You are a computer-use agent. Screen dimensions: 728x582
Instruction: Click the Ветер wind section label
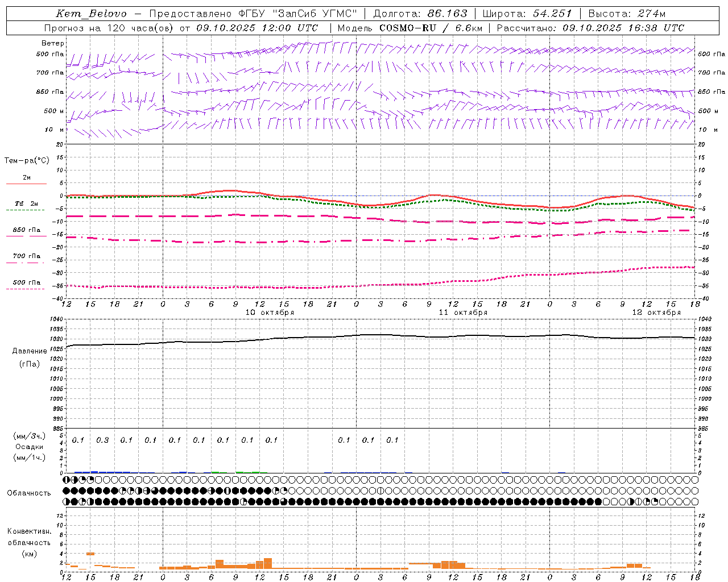(x=53, y=43)
